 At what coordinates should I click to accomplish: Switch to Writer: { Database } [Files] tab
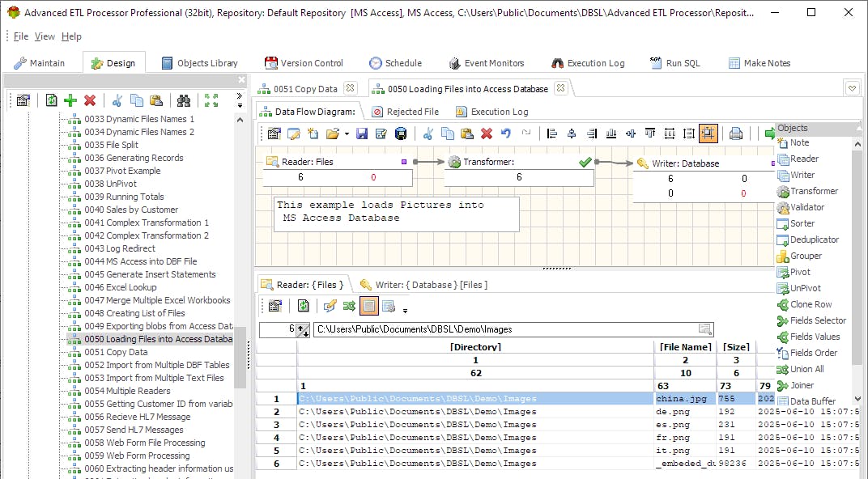[x=424, y=285]
